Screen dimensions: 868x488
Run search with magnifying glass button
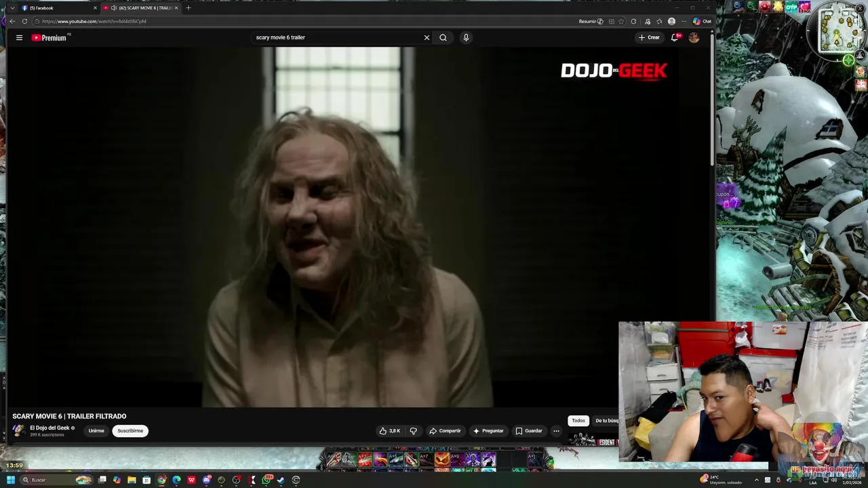pyautogui.click(x=443, y=38)
